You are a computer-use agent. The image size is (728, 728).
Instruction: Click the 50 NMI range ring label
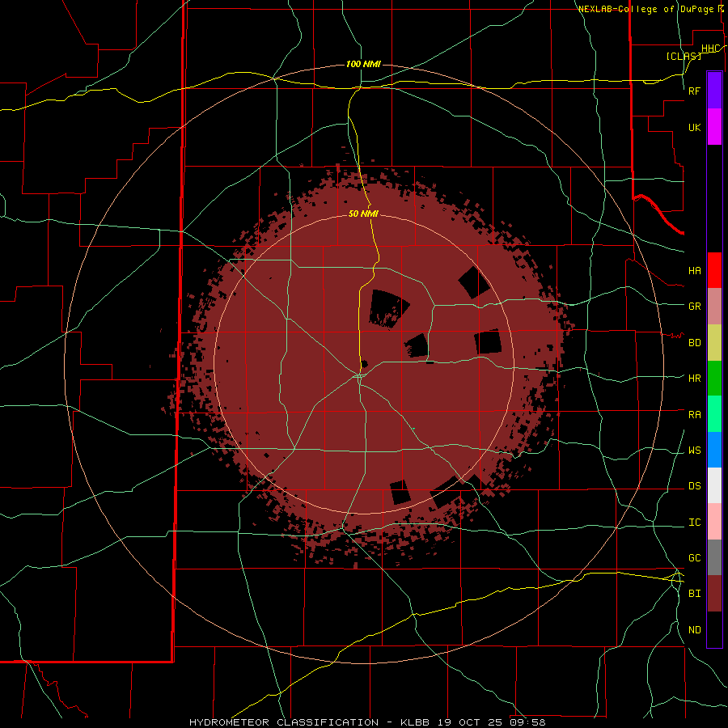[x=363, y=214]
